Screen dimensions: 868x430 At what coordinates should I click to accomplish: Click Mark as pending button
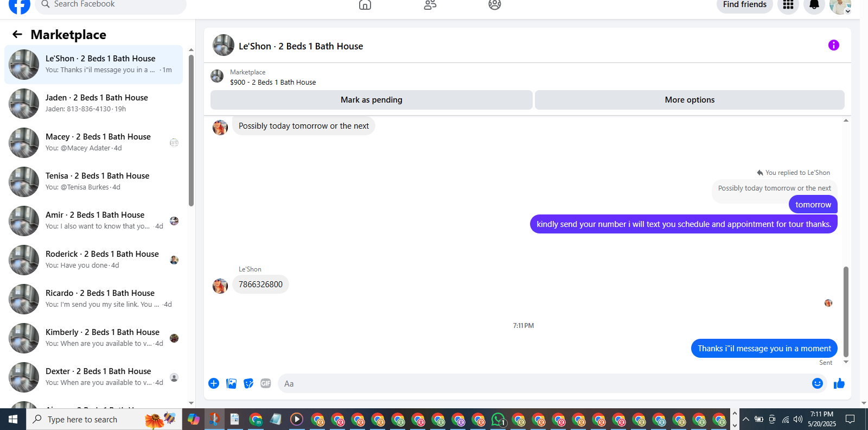(x=372, y=100)
